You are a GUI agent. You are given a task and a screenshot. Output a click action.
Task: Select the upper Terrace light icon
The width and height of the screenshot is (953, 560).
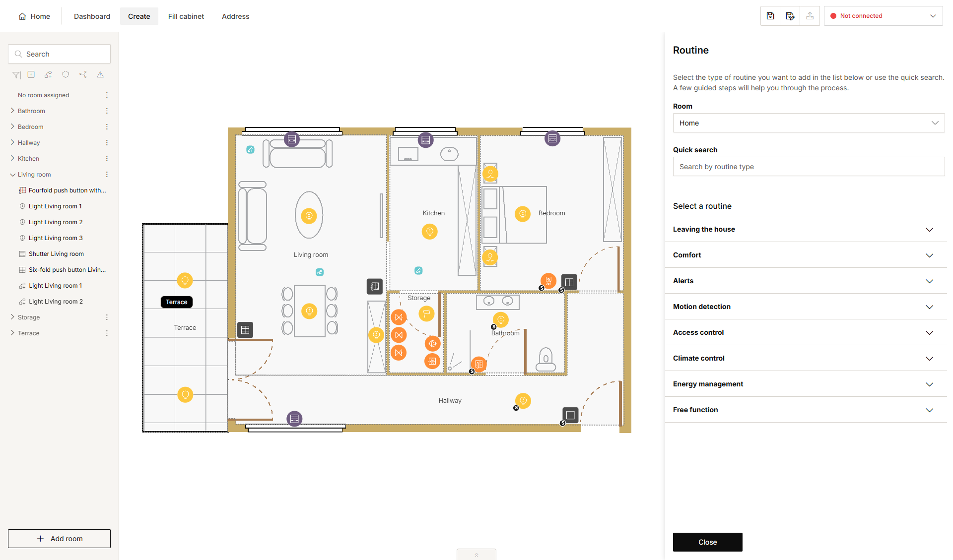tap(185, 281)
